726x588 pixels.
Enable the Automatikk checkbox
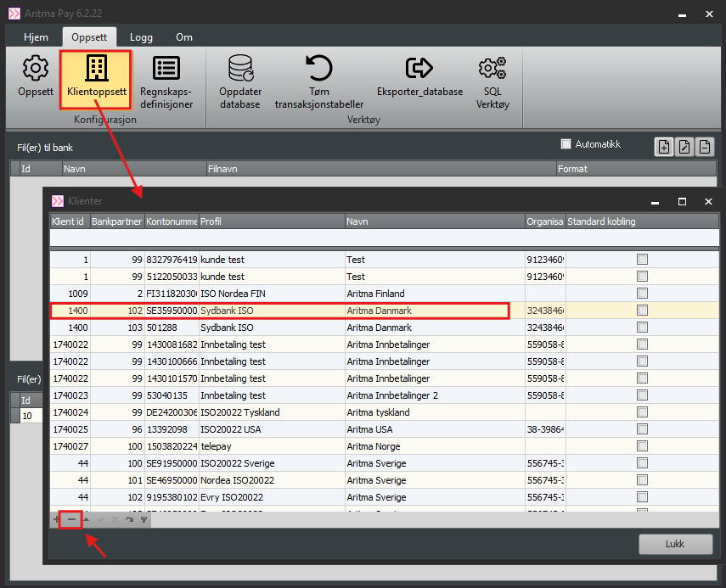(x=566, y=144)
